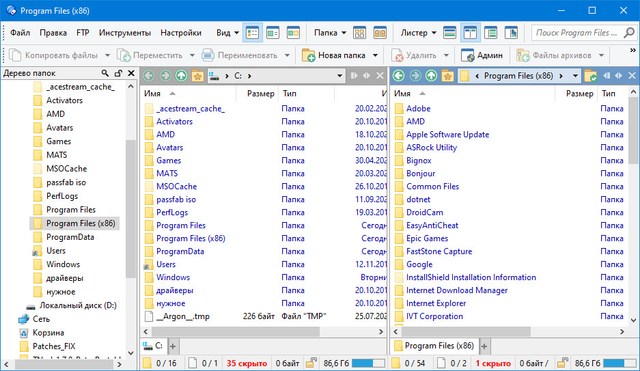640x371 pixels.
Task: Close the Дерево папок panel
Action: tap(131, 73)
